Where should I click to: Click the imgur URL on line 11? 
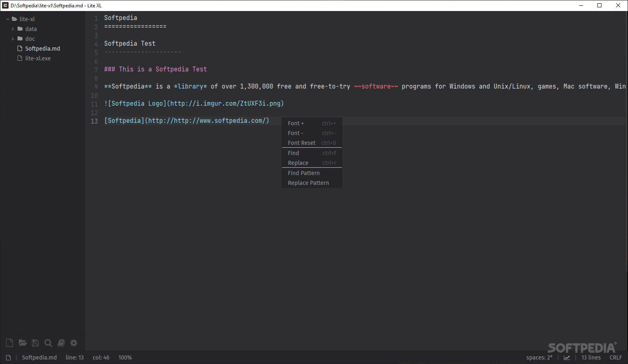click(x=225, y=103)
